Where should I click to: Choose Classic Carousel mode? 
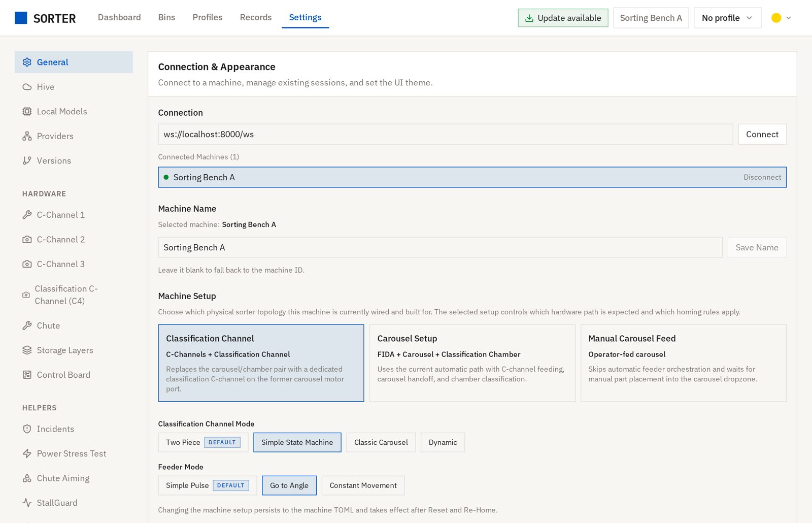pyautogui.click(x=381, y=442)
